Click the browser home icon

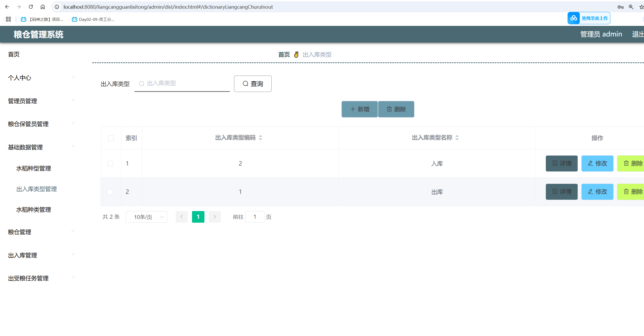(43, 7)
